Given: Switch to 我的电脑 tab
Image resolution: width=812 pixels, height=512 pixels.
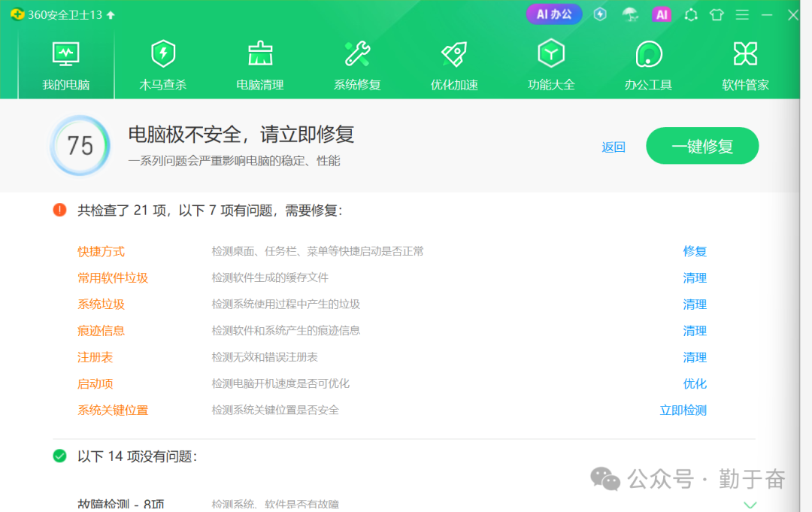Looking at the screenshot, I should [66, 65].
